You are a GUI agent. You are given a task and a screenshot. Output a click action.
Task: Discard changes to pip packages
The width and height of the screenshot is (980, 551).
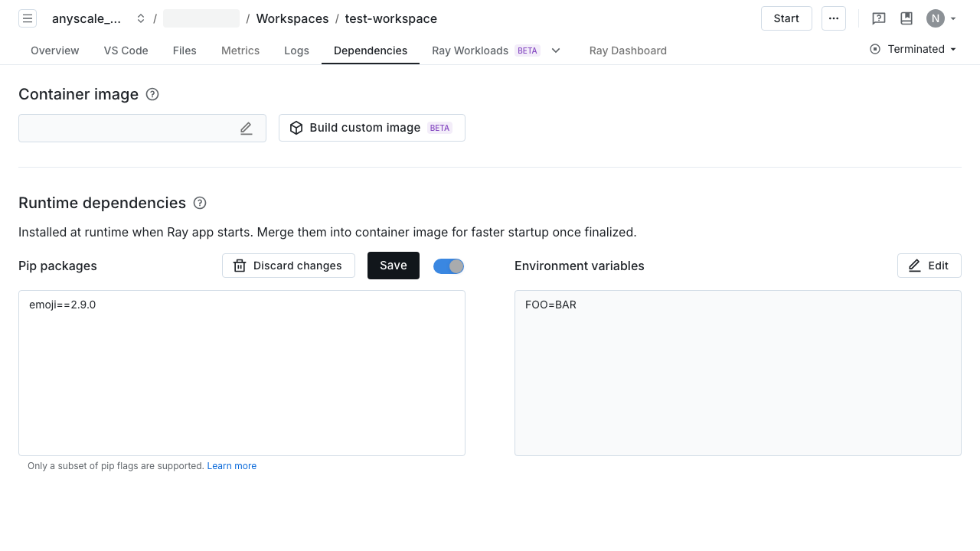(289, 266)
